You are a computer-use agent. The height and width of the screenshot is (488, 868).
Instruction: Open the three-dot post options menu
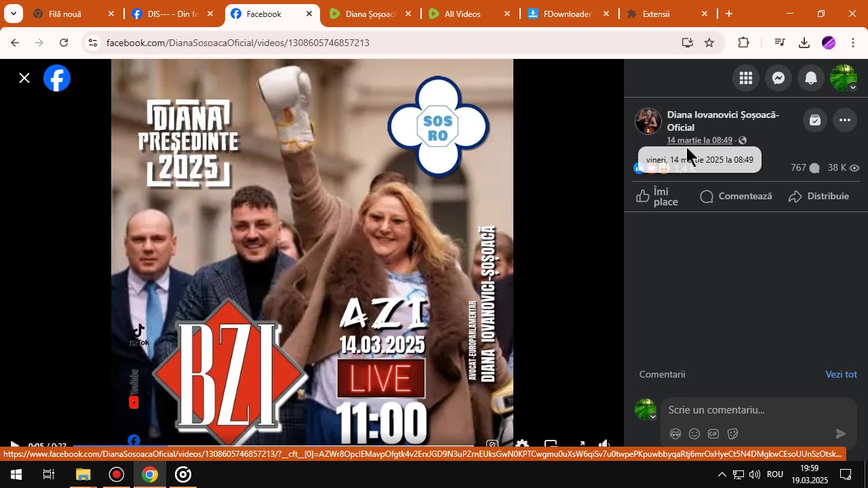pos(845,121)
